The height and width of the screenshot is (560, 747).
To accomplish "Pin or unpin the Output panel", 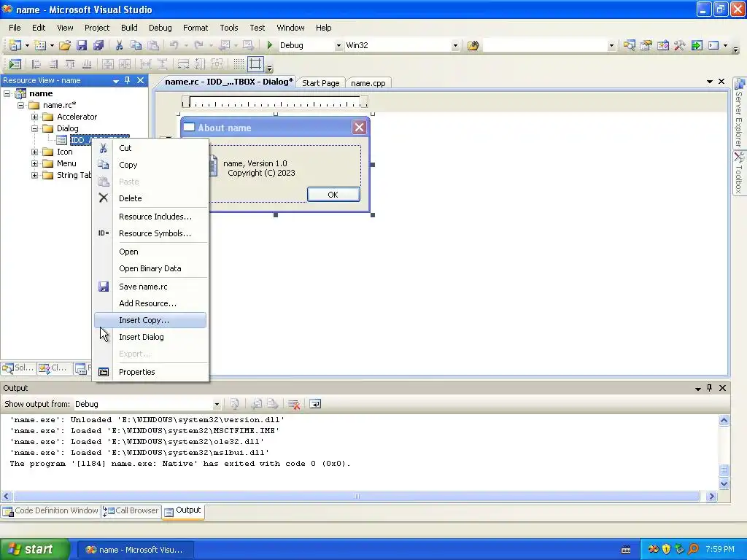I will tap(709, 388).
